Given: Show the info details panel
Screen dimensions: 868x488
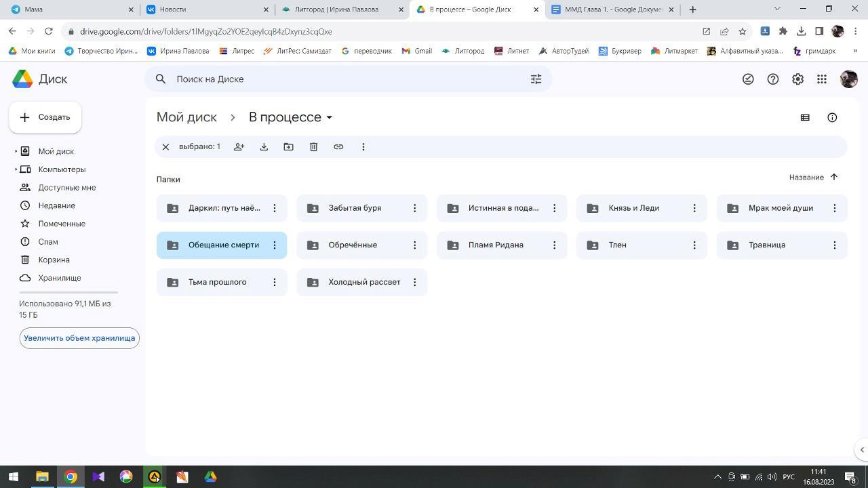Looking at the screenshot, I should [832, 117].
